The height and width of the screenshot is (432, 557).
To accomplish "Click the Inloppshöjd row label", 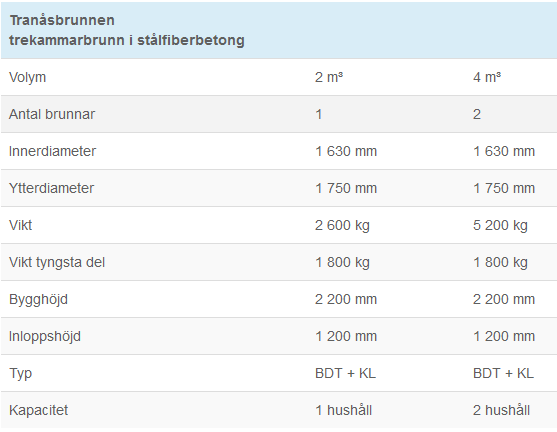I will (x=45, y=336).
